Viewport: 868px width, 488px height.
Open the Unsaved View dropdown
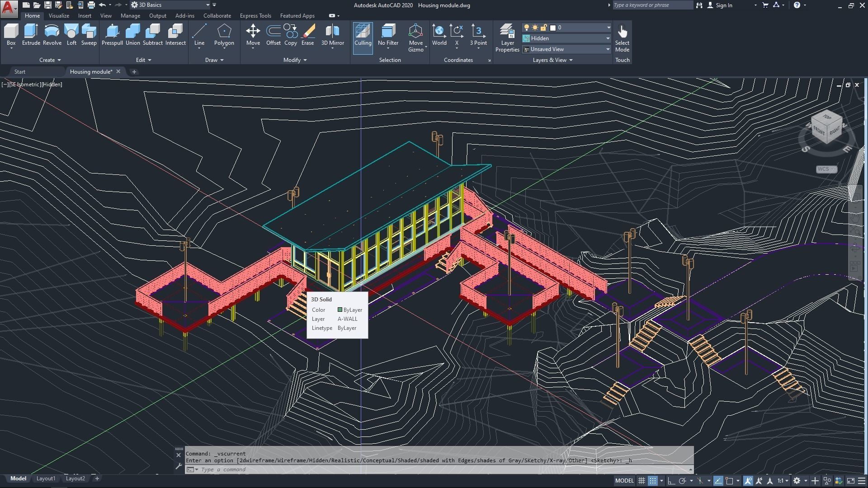(x=566, y=49)
